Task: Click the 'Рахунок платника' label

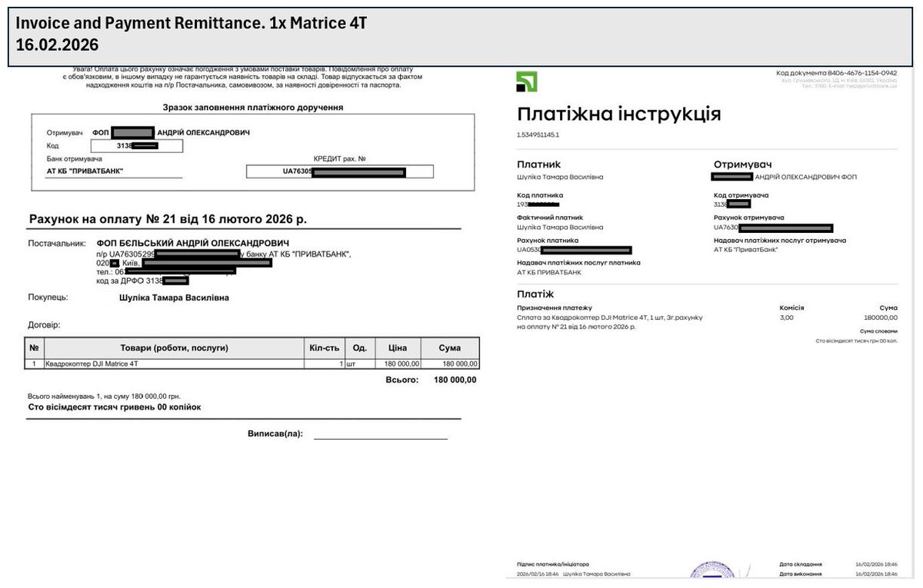Action: (548, 241)
